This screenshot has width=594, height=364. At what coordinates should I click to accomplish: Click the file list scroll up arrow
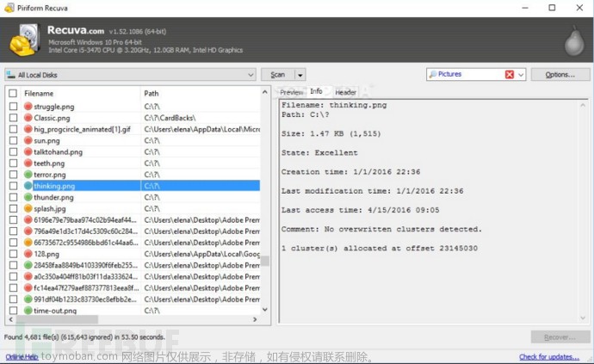(x=265, y=92)
